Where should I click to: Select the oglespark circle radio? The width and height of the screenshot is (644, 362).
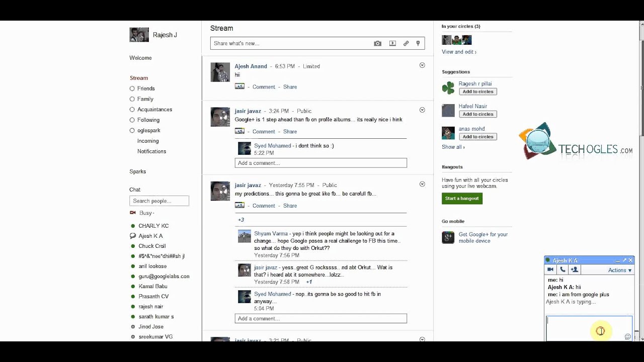[132, 130]
